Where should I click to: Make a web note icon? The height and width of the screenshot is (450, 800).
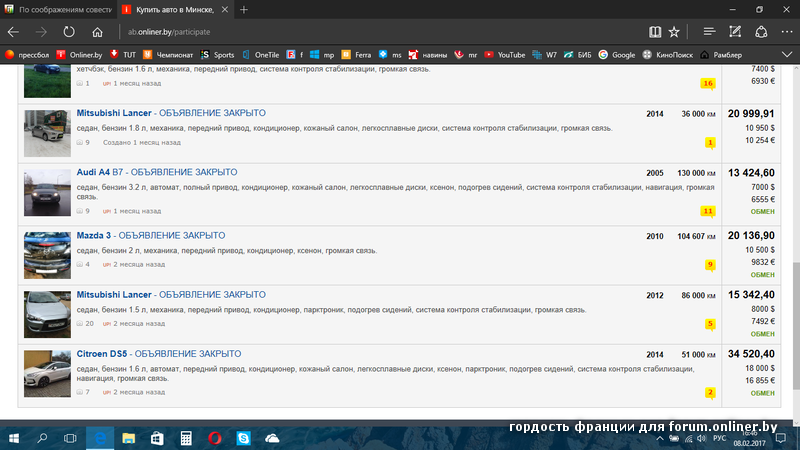pos(735,32)
